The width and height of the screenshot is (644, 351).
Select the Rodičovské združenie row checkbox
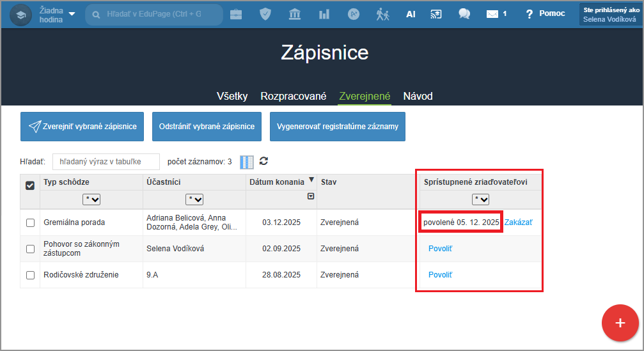30,275
